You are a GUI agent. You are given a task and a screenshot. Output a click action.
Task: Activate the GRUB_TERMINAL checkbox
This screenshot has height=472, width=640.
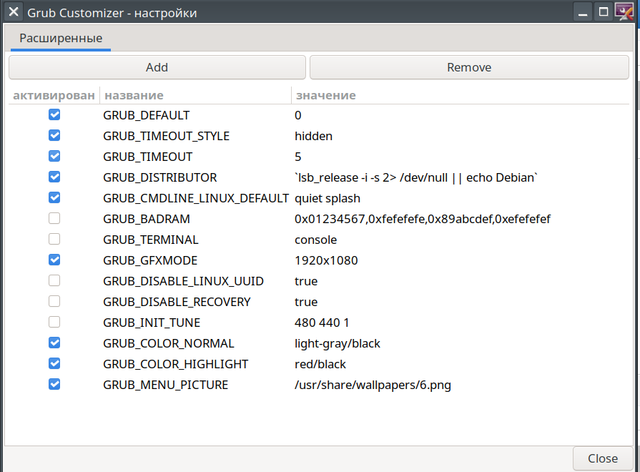54,239
